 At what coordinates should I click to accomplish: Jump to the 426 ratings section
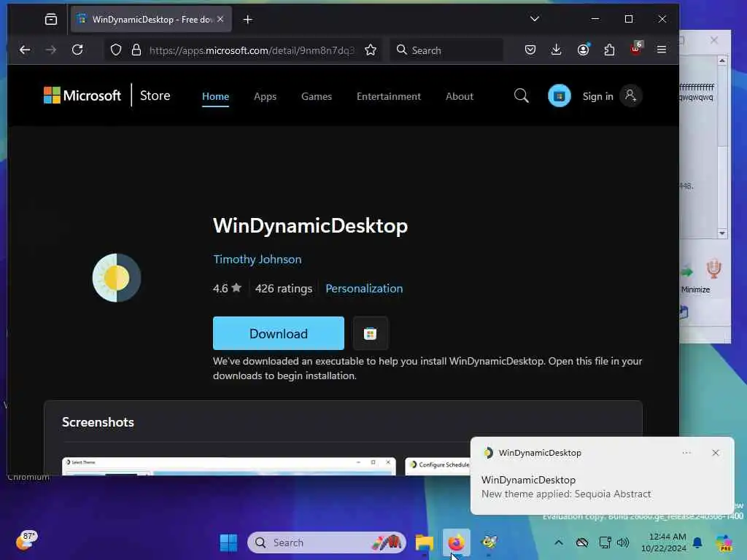coord(284,288)
